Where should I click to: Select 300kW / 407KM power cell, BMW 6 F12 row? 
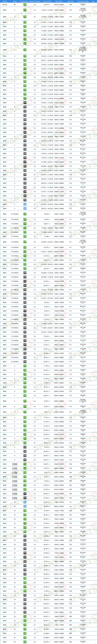point(59,391)
